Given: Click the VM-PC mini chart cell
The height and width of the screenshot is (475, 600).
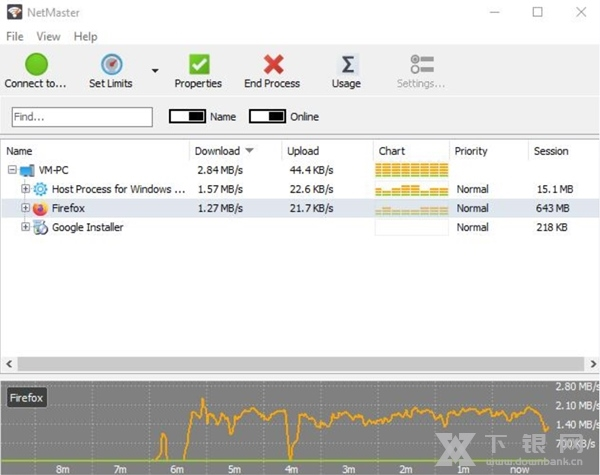Looking at the screenshot, I should (x=412, y=170).
